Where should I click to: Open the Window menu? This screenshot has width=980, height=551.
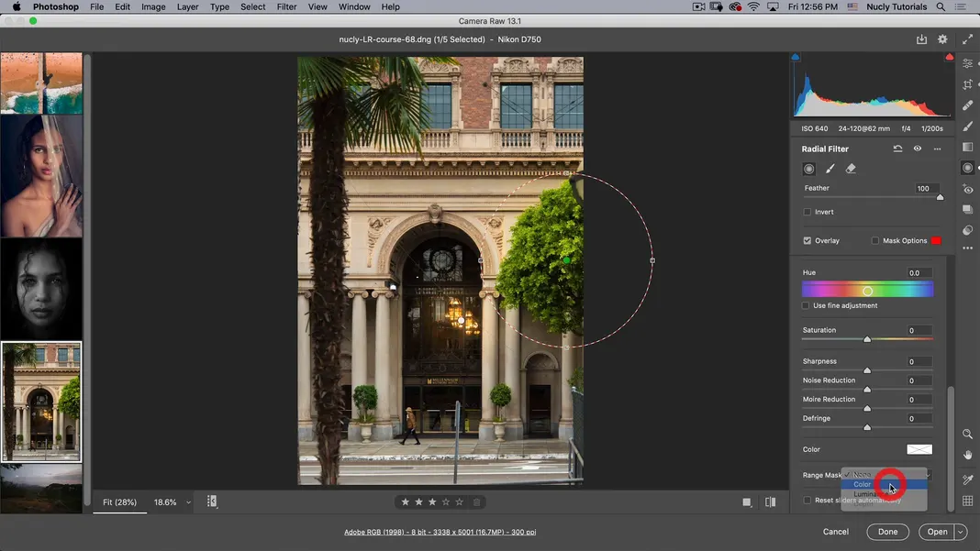coord(354,6)
